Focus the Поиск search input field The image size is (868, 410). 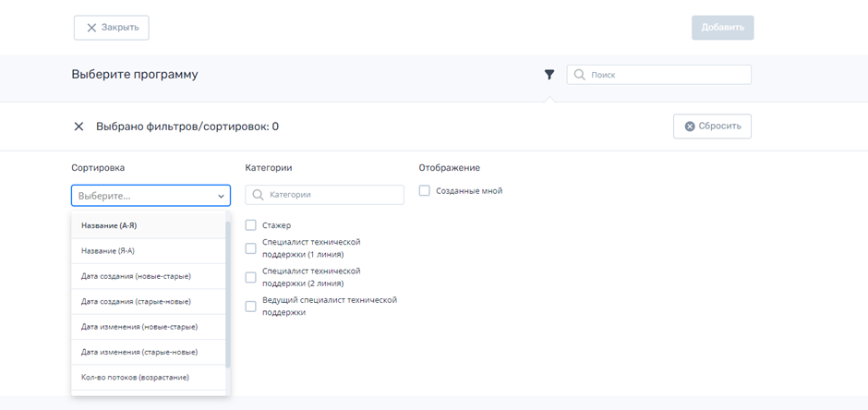(658, 75)
